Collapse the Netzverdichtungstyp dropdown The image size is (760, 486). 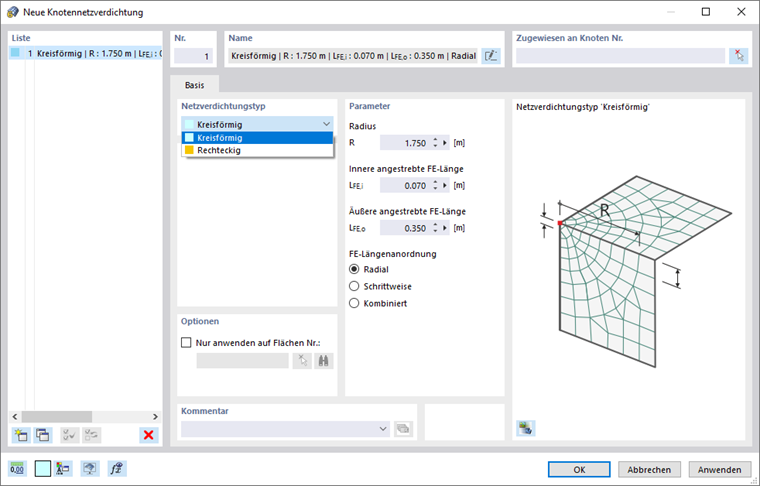tap(326, 125)
